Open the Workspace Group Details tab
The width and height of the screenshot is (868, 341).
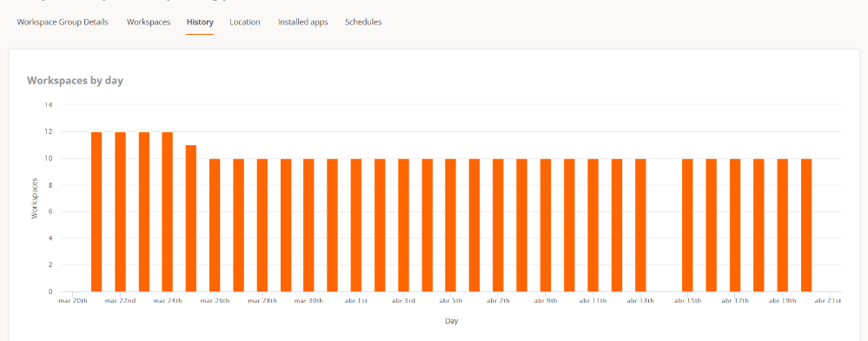(x=63, y=22)
